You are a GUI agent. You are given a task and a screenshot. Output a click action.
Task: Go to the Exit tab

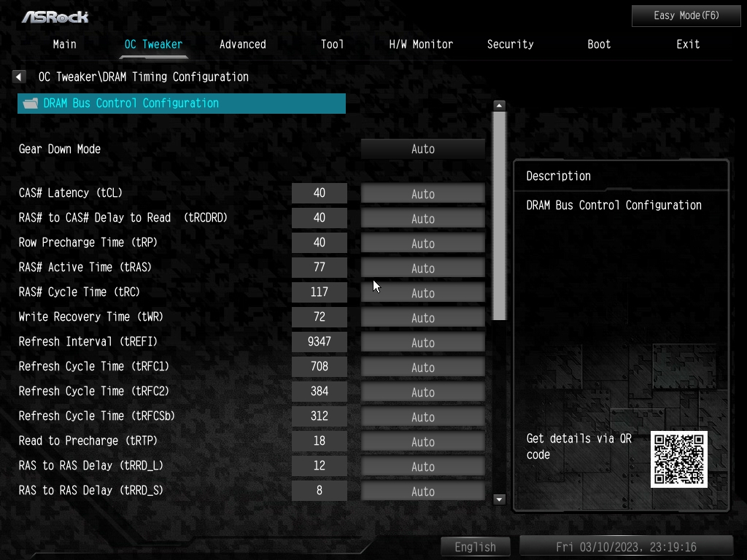tap(688, 44)
